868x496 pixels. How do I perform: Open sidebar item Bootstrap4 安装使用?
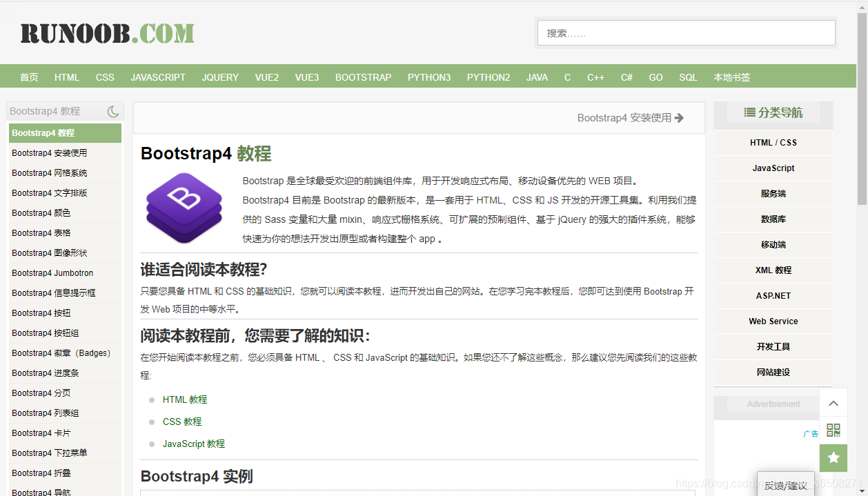point(65,153)
